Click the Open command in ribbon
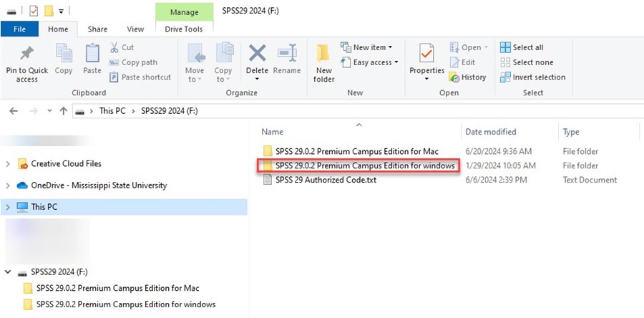This screenshot has width=644, height=318. [x=469, y=47]
